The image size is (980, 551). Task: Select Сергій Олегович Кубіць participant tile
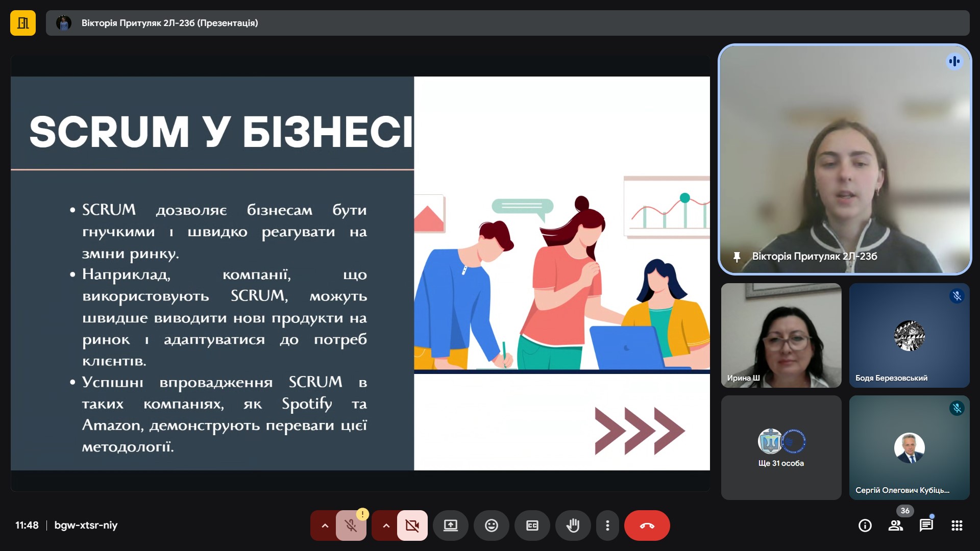click(x=909, y=447)
